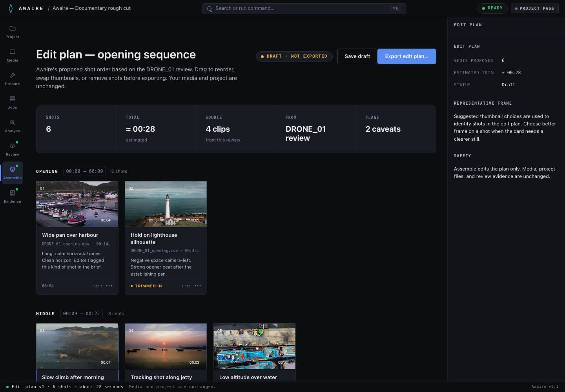Open the Analyse sidebar section
This screenshot has height=392, width=565.
coord(13,126)
